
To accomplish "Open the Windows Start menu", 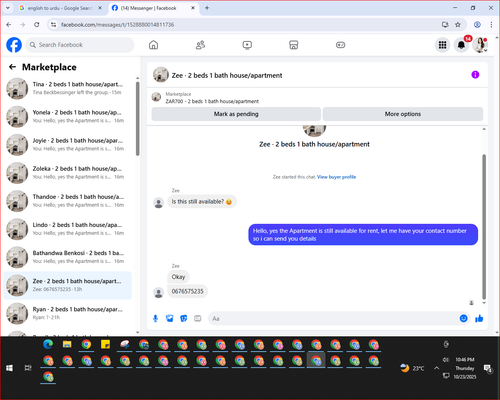I will click(x=9, y=368).
